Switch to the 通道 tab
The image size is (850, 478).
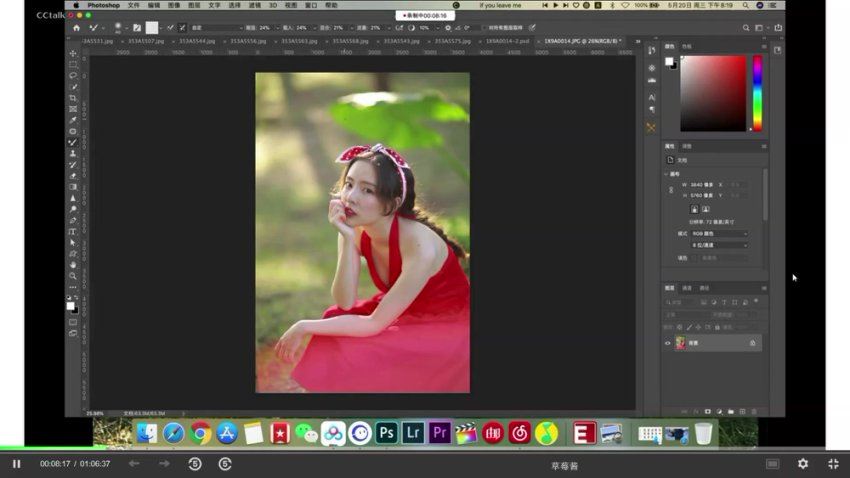[x=687, y=288]
